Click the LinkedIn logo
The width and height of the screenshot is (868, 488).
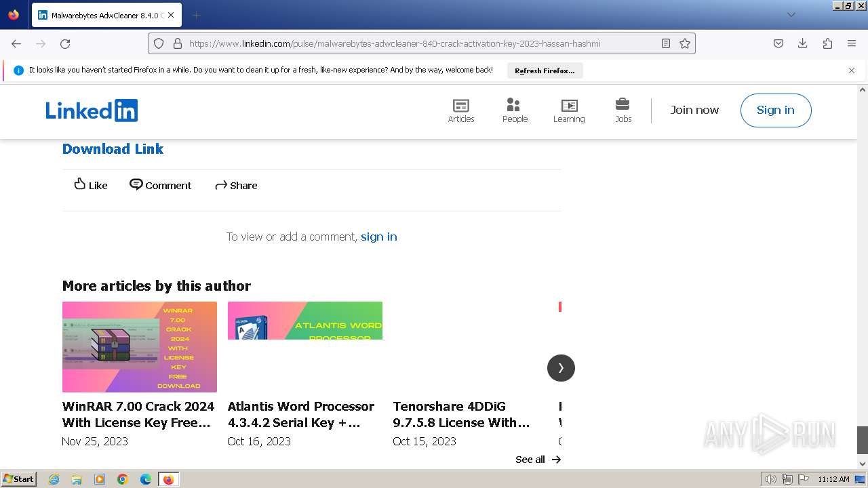(x=92, y=110)
